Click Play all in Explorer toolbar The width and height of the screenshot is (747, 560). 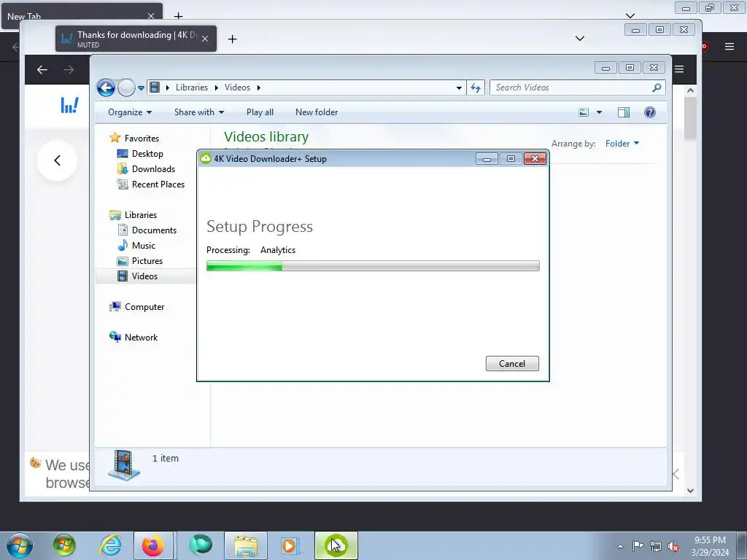click(260, 112)
